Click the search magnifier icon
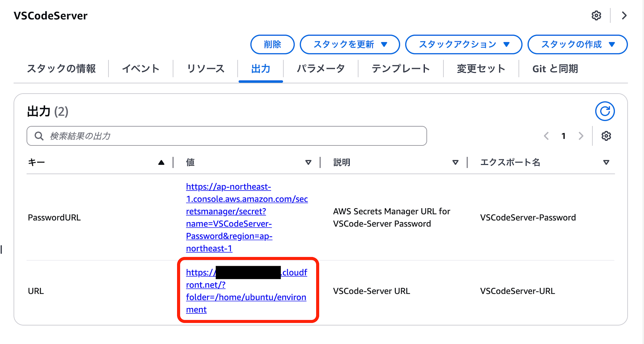Image resolution: width=644 pixels, height=344 pixels. 39,136
